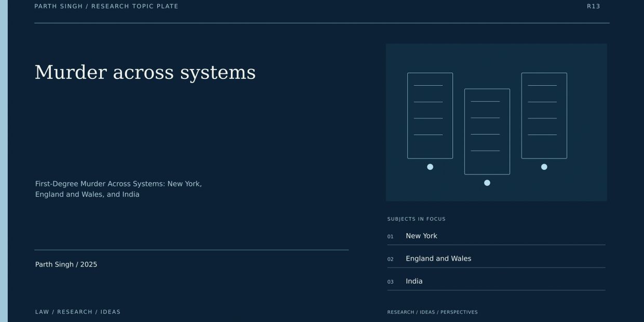Click the dot under the middle document

coord(487,183)
